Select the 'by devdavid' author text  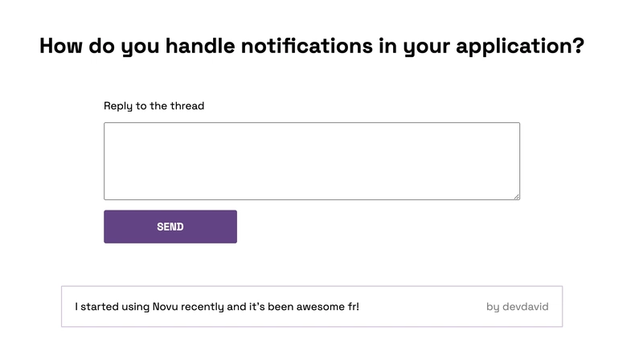[x=517, y=307]
